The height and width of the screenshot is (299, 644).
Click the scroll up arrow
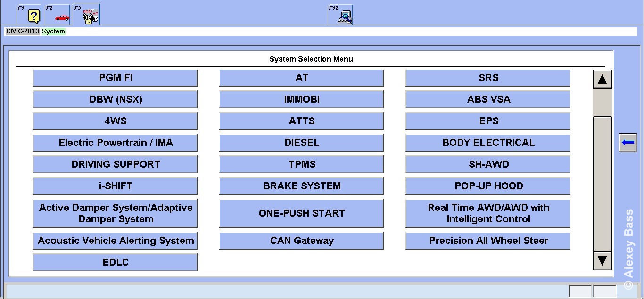(602, 79)
